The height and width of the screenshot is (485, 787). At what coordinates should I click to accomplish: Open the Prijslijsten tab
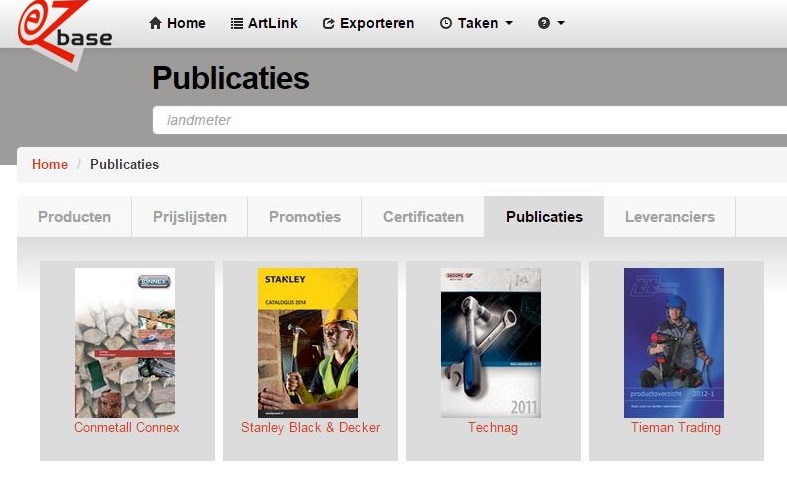[190, 217]
